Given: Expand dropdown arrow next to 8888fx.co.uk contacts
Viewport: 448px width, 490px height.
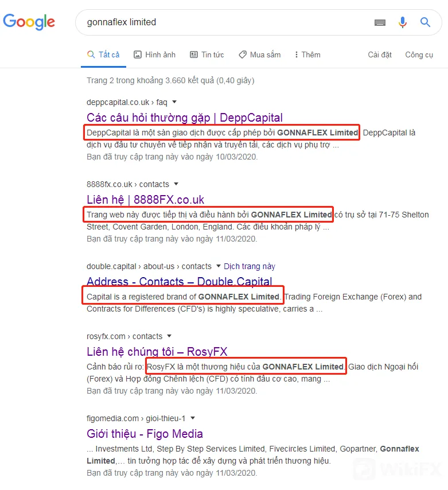Looking at the screenshot, I should coord(176,184).
